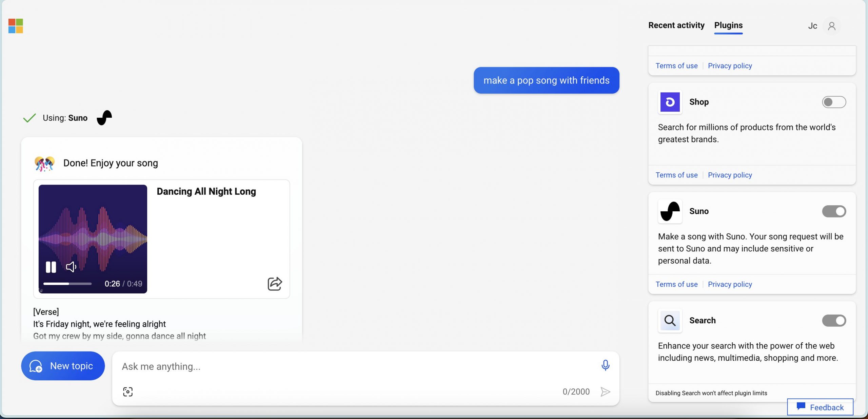Click the Microsoft logo icon
This screenshot has width=868, height=419.
click(16, 26)
